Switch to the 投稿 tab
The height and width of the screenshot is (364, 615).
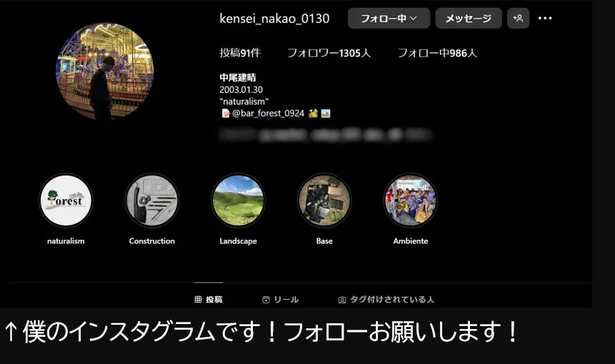point(209,300)
